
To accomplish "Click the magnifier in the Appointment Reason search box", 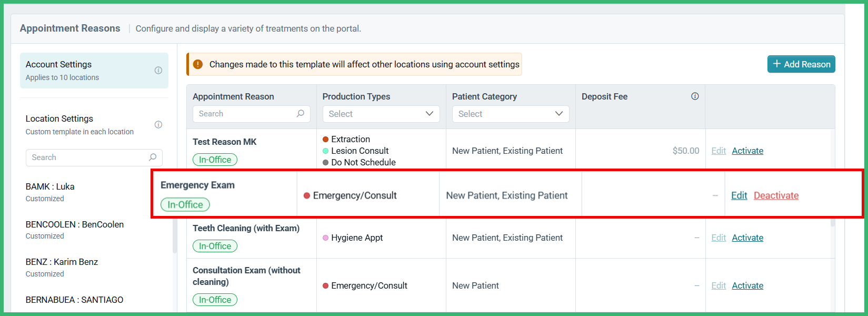I will tap(300, 114).
